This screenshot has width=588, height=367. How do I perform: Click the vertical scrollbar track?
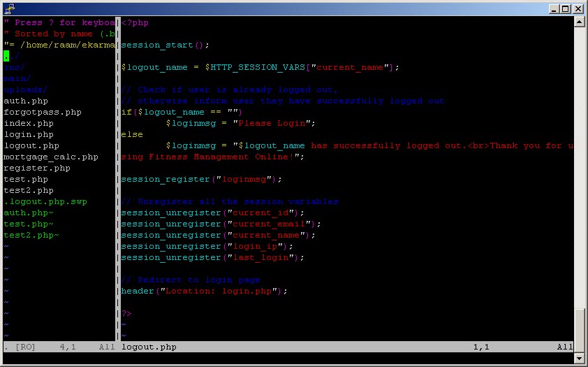(x=579, y=175)
